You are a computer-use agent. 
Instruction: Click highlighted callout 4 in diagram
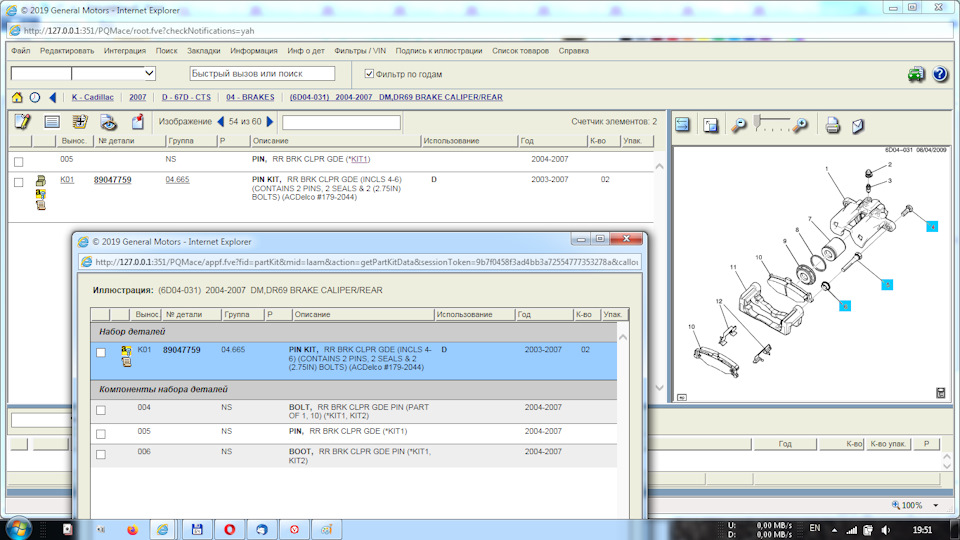(x=932, y=227)
